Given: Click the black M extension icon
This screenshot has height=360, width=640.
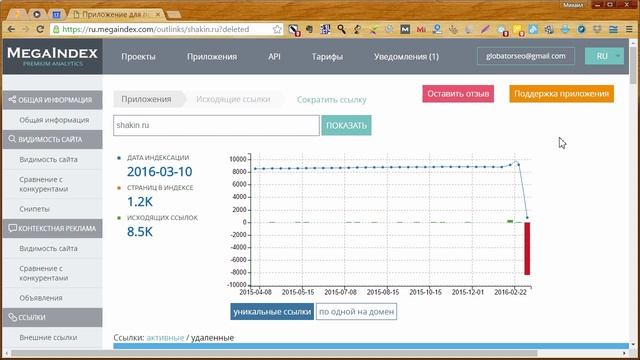Looking at the screenshot, I should click(405, 29).
